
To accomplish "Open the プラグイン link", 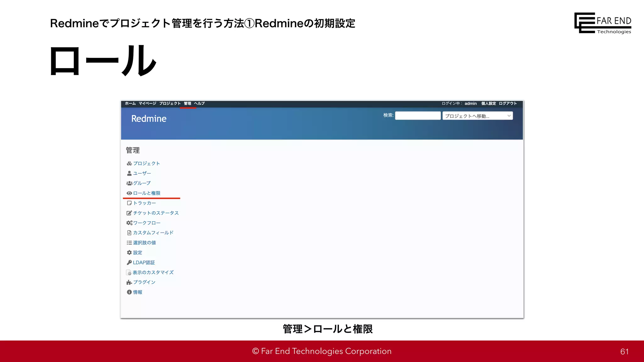I will 144,282.
